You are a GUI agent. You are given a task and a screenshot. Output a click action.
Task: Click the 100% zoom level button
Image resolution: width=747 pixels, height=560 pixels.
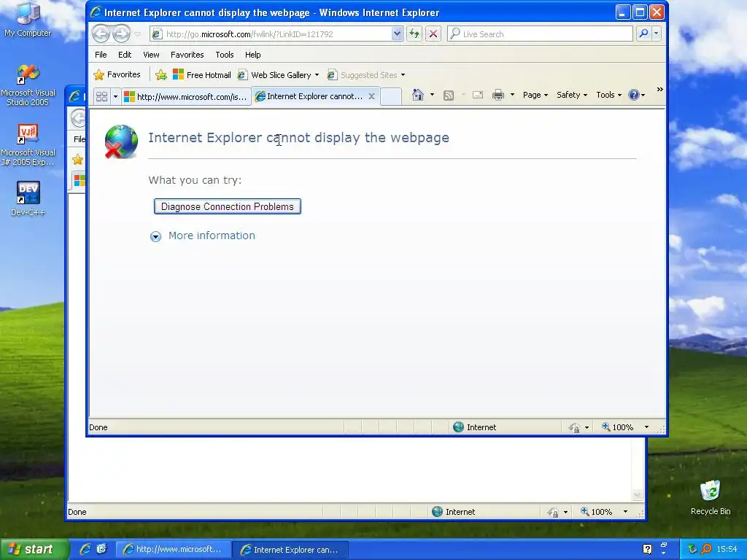618,427
